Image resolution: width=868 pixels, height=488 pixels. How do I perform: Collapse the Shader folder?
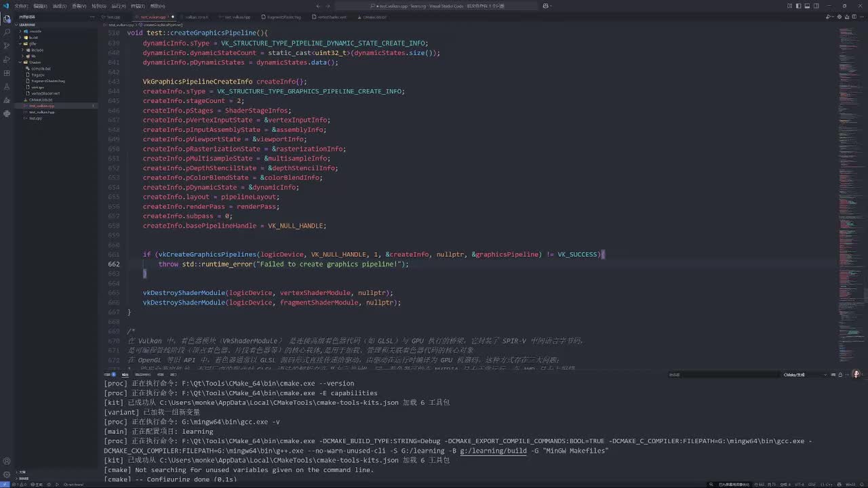point(35,62)
